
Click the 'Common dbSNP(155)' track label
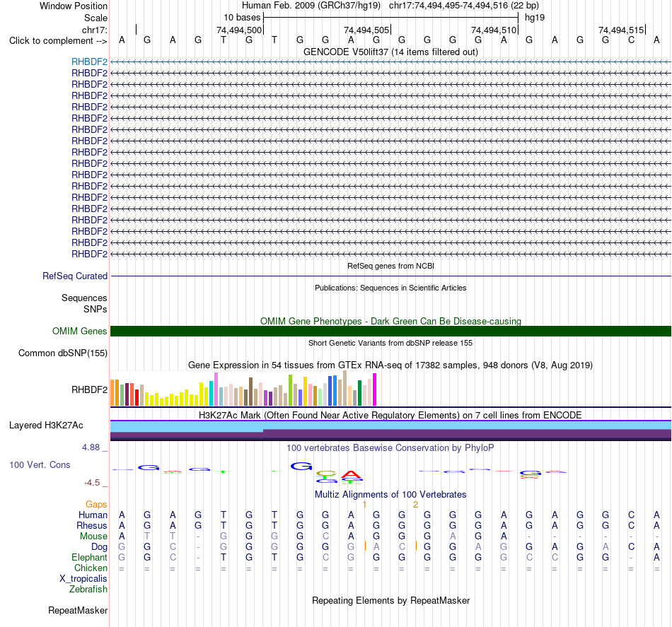(63, 353)
